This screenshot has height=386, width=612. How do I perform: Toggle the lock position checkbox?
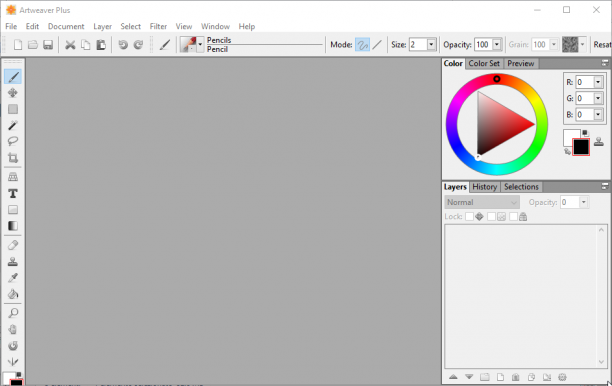point(470,217)
